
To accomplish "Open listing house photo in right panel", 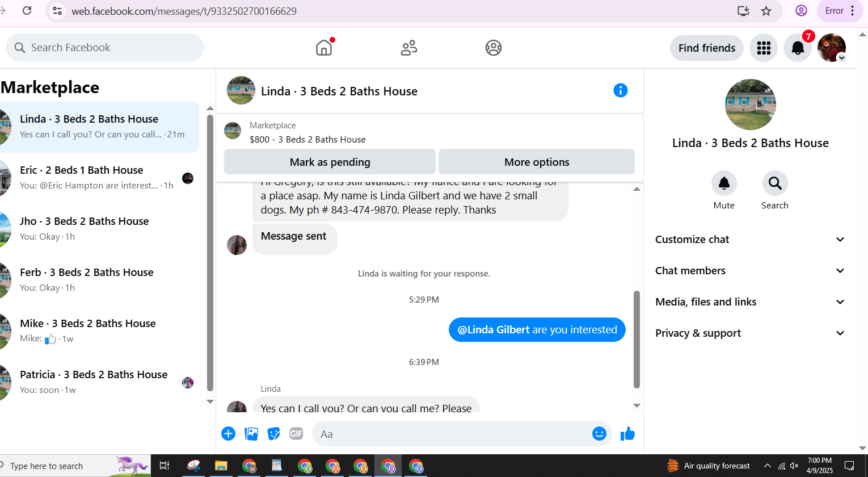I will [x=750, y=104].
